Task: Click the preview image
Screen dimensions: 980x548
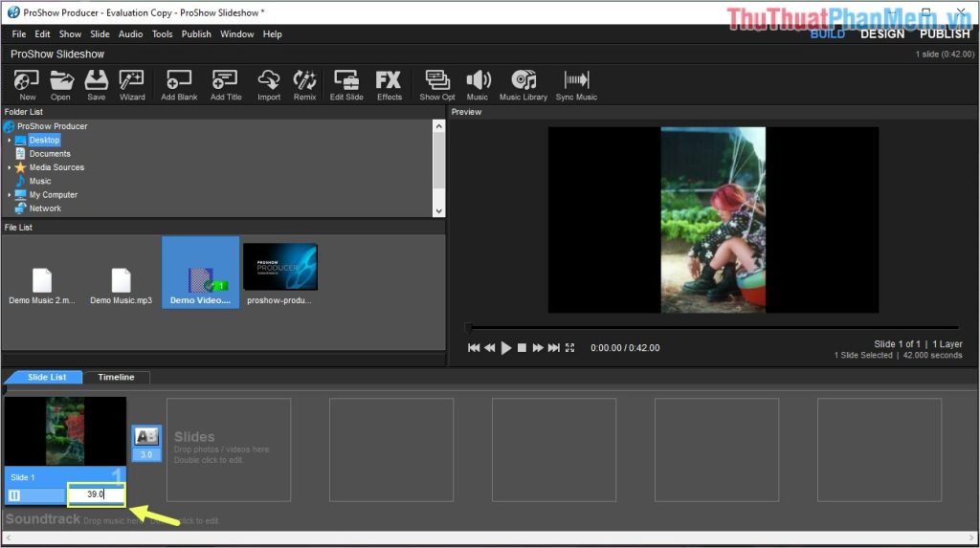Action: tap(713, 220)
